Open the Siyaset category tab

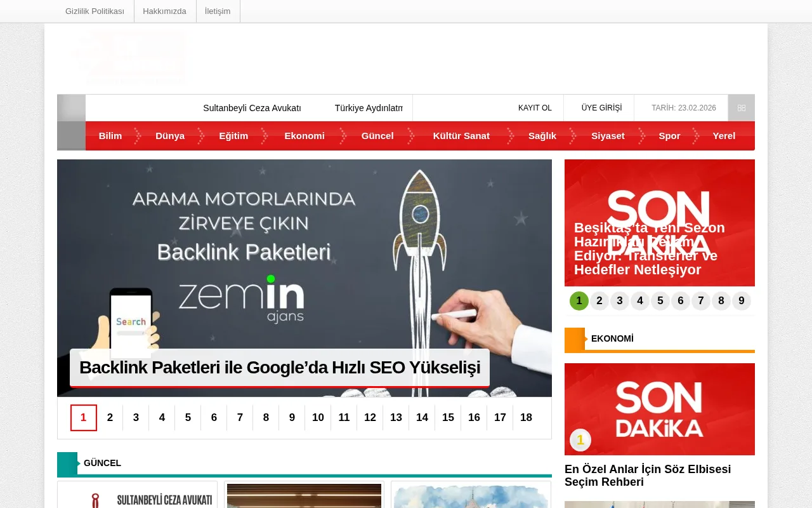tap(608, 135)
